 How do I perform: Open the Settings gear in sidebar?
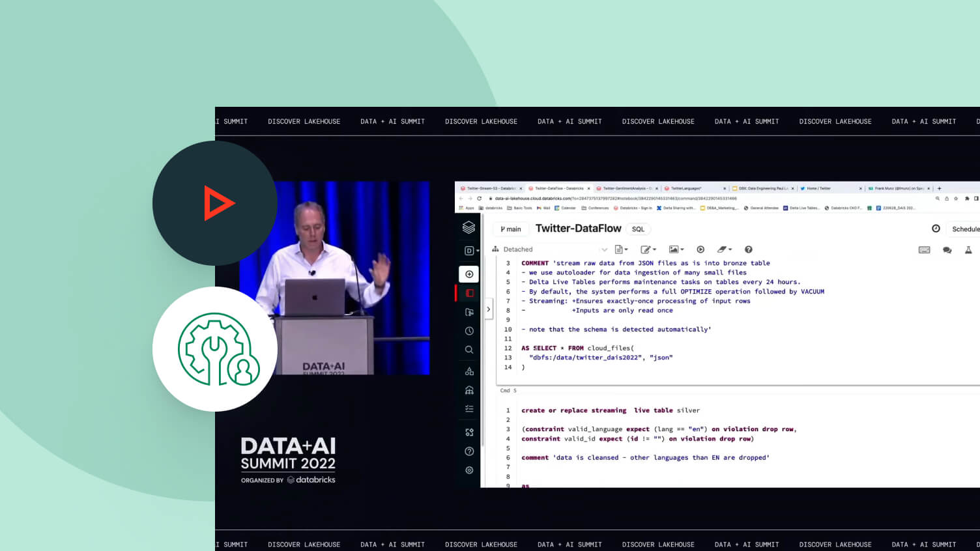point(469,470)
